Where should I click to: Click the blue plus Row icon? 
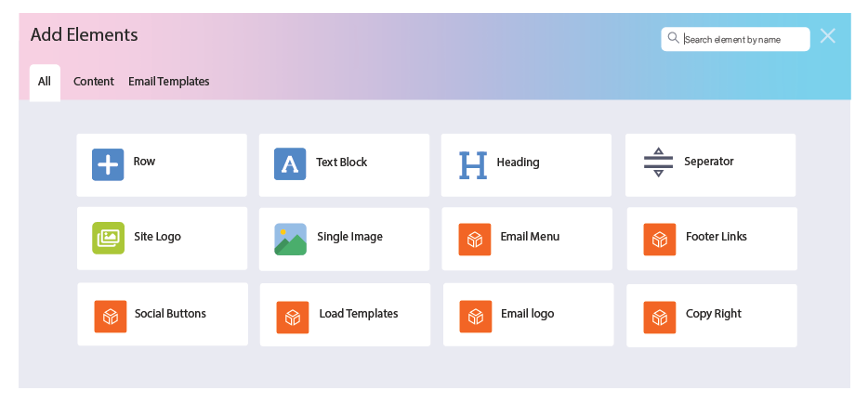pos(108,164)
